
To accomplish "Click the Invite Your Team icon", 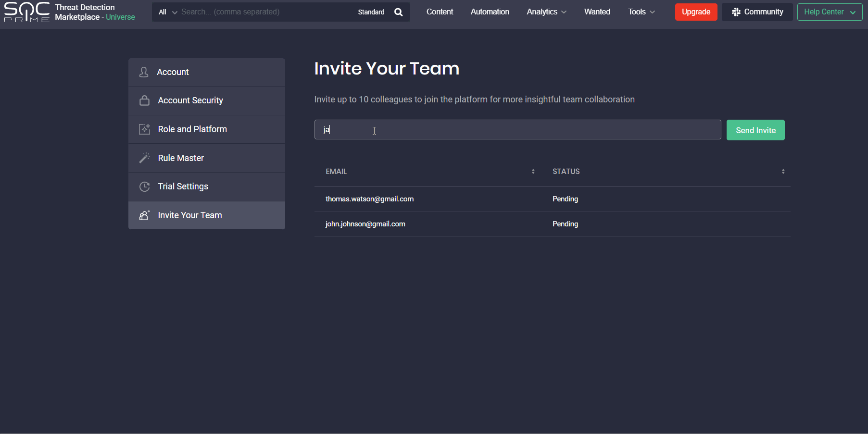I will pyautogui.click(x=144, y=215).
